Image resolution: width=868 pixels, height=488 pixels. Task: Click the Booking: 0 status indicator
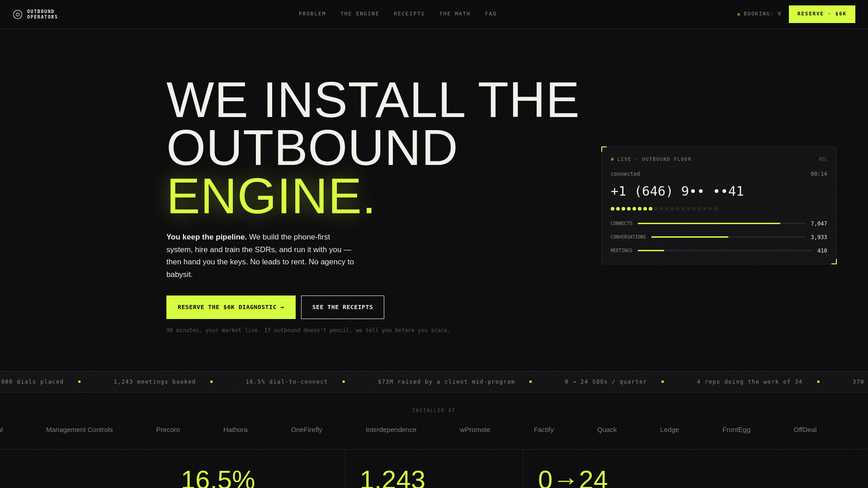coord(759,14)
